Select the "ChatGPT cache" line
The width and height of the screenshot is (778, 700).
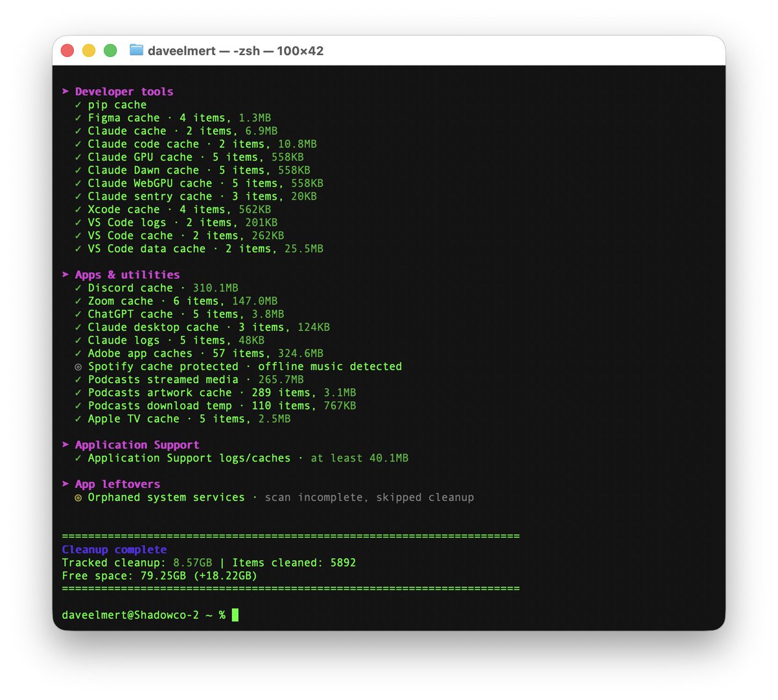pos(180,314)
